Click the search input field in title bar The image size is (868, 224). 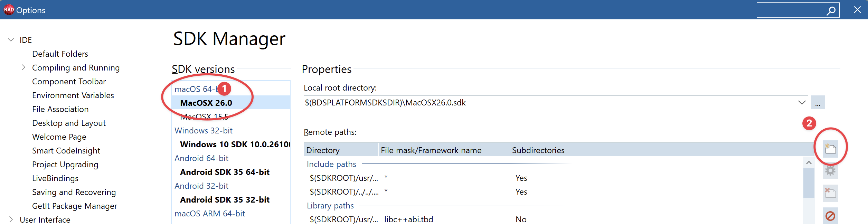(x=791, y=10)
